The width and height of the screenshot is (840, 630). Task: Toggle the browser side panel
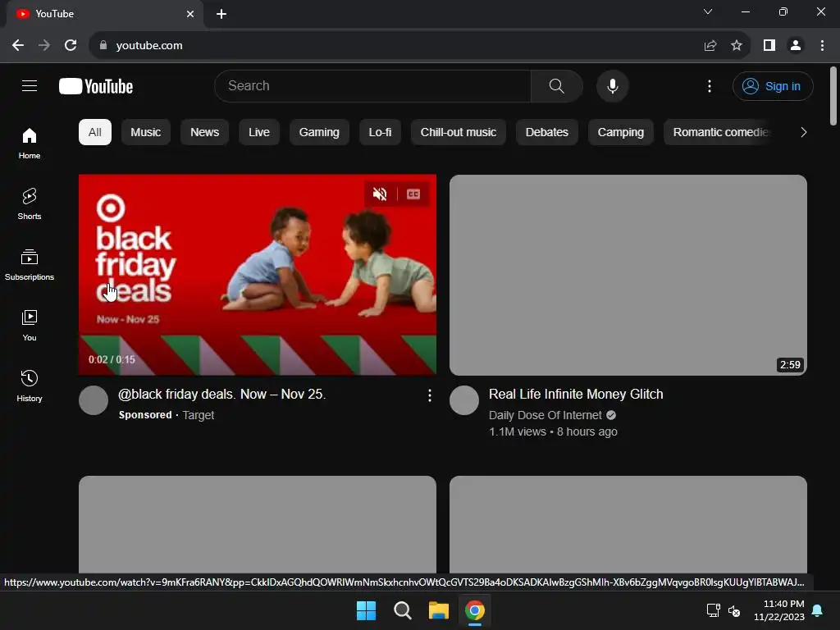769,46
